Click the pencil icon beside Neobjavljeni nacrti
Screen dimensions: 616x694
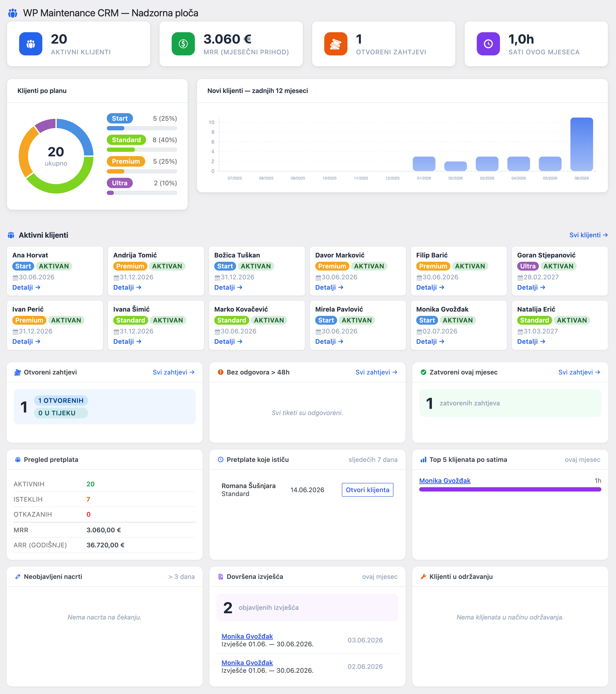pyautogui.click(x=18, y=577)
